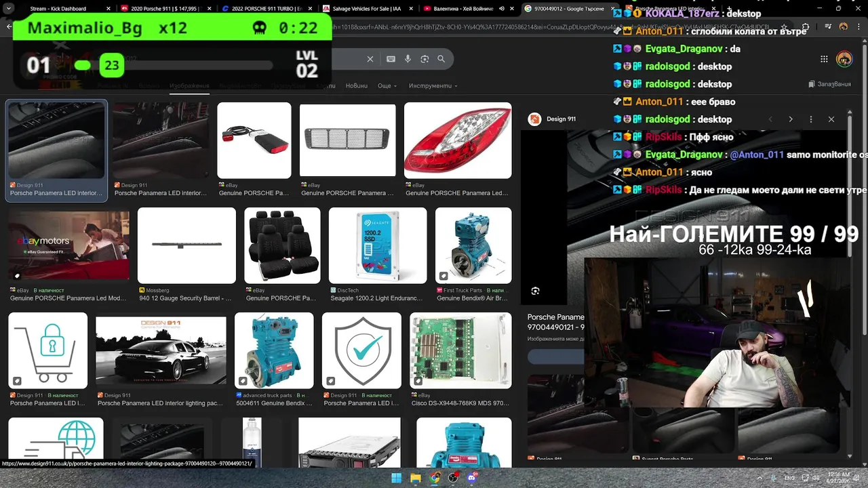868x488 pixels.
Task: Open the Mossberg 940 Security Barrel result
Action: coord(186,245)
